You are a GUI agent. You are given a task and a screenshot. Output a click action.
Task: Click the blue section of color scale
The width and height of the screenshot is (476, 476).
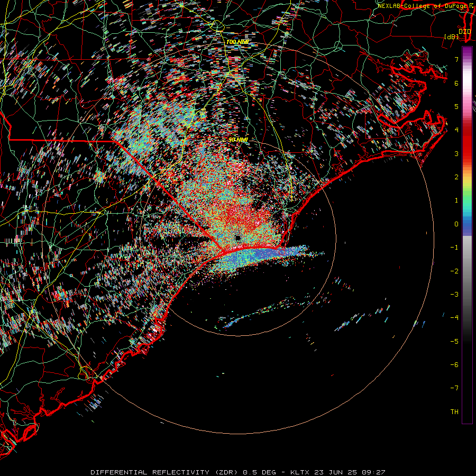click(467, 226)
